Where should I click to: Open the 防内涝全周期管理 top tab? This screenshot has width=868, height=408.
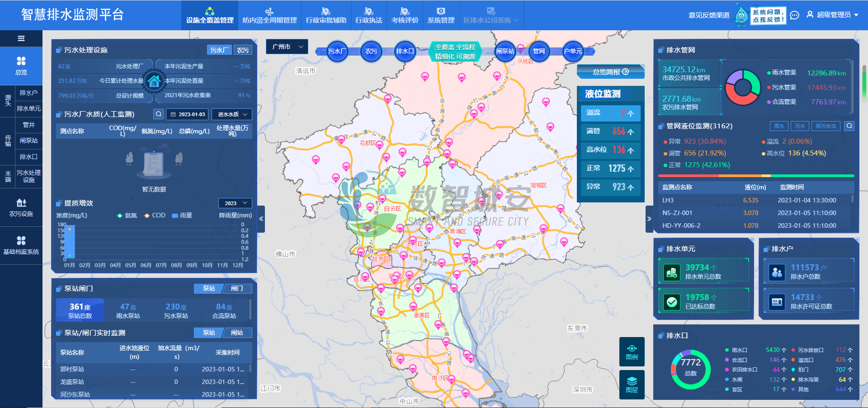click(x=269, y=15)
